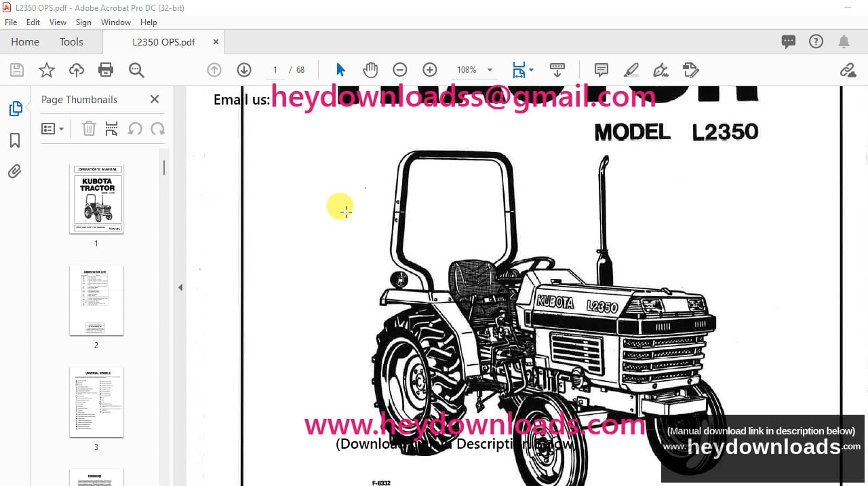
Task: Switch to the Home tab
Action: 25,42
